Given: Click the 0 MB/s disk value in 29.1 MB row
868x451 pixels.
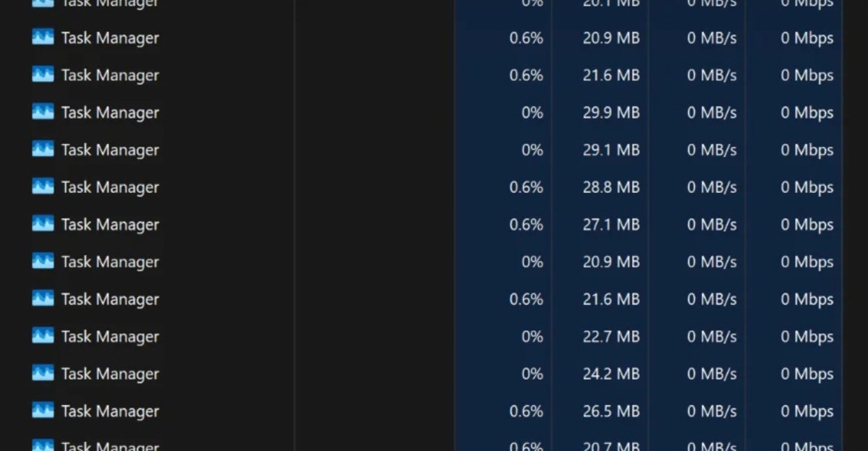Looking at the screenshot, I should (712, 150).
